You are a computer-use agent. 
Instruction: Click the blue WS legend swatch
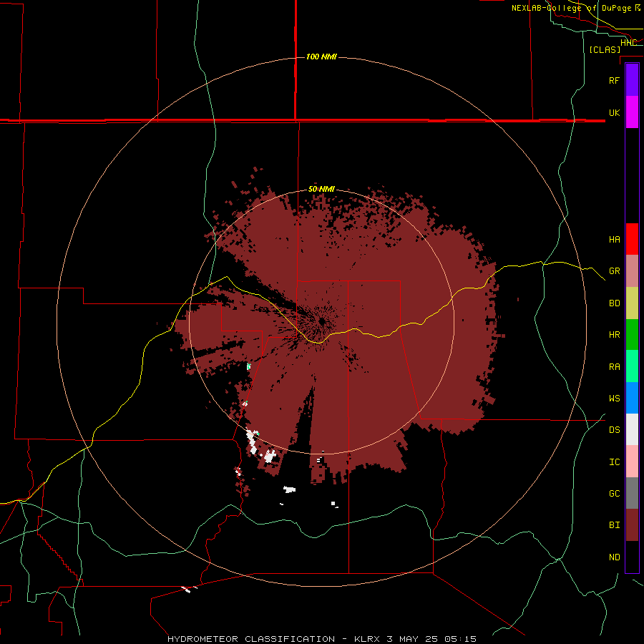coord(632,398)
